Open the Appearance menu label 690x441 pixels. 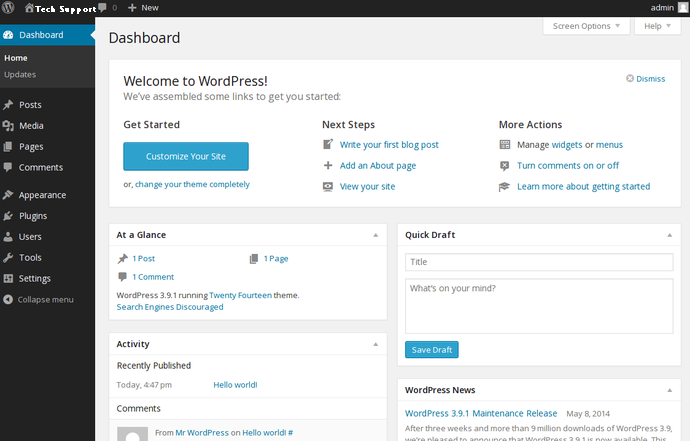pos(42,195)
